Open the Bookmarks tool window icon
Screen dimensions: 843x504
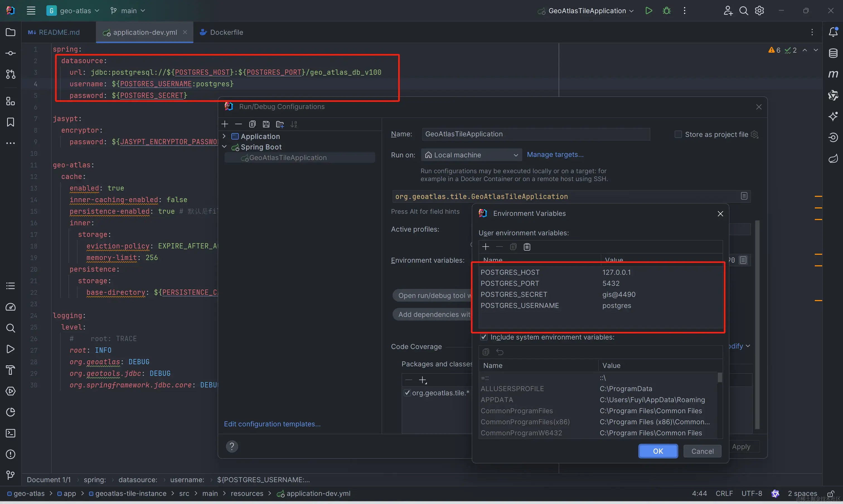tap(11, 122)
